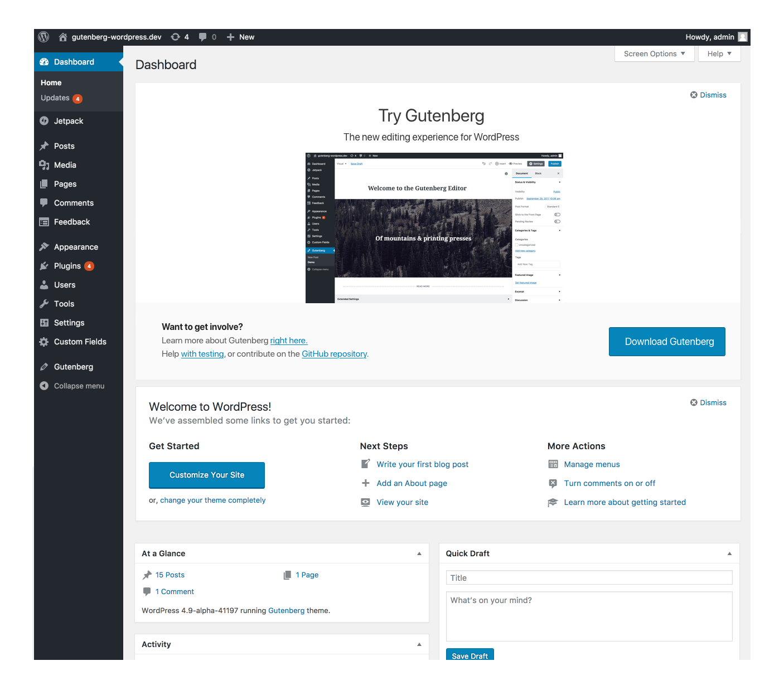Collapse the Quick Draft panel
The width and height of the screenshot is (784, 690).
tap(729, 553)
